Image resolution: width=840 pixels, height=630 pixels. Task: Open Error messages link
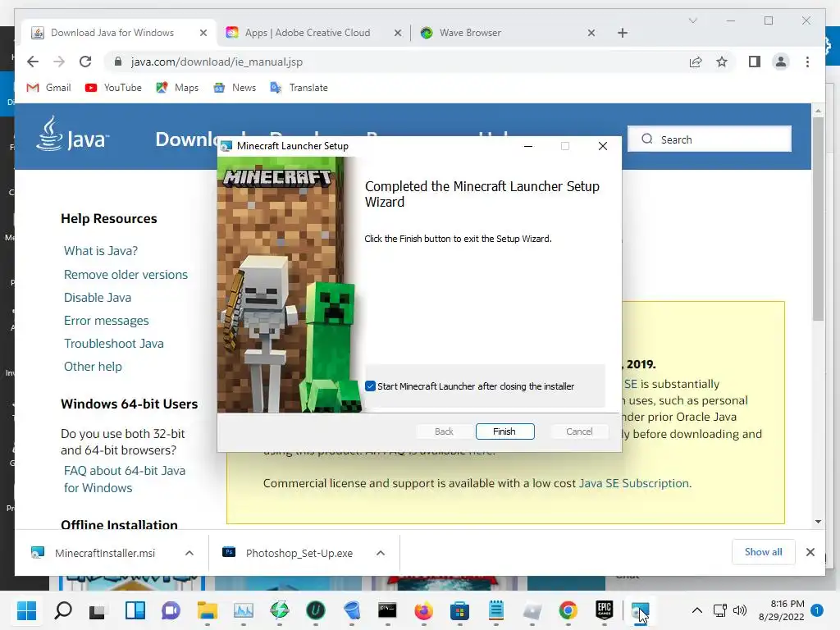[x=106, y=321]
